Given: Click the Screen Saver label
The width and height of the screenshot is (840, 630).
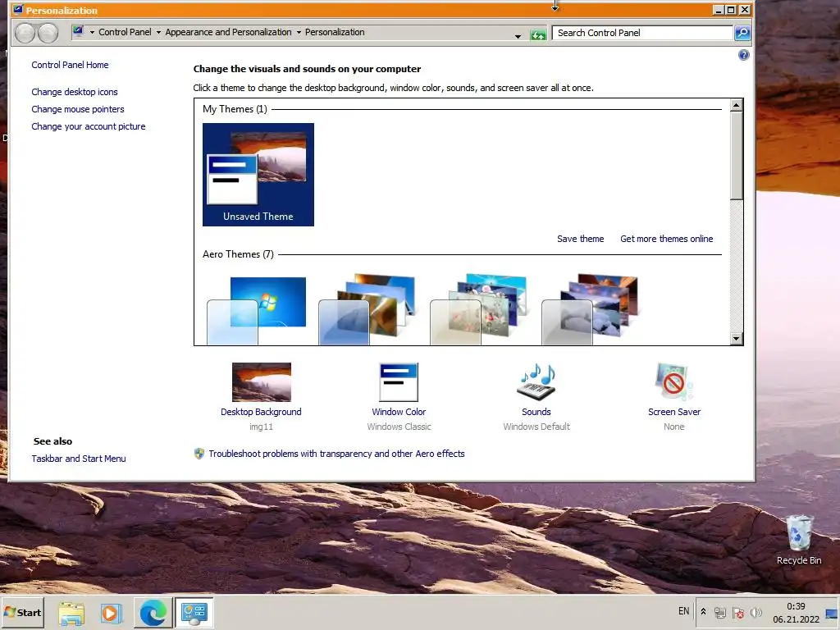Looking at the screenshot, I should click(674, 412).
